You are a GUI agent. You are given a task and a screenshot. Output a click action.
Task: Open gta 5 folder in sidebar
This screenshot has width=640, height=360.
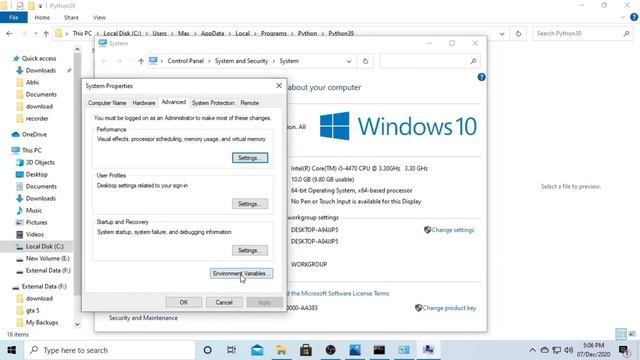[32, 311]
